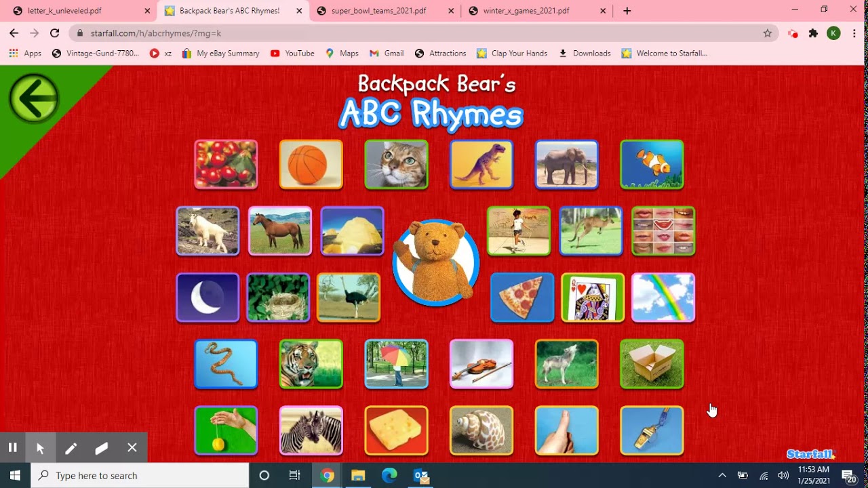
Task: Open the Chrome extensions puzzle icon
Action: click(813, 33)
